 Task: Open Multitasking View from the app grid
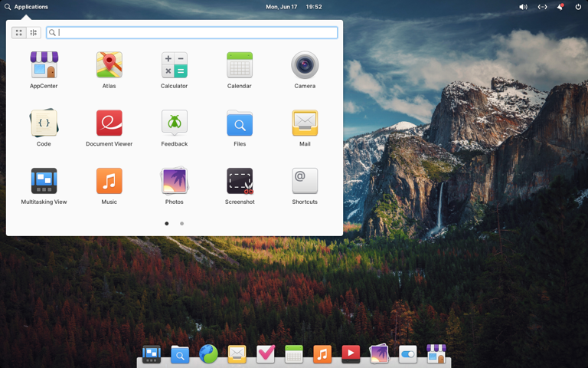tap(44, 186)
